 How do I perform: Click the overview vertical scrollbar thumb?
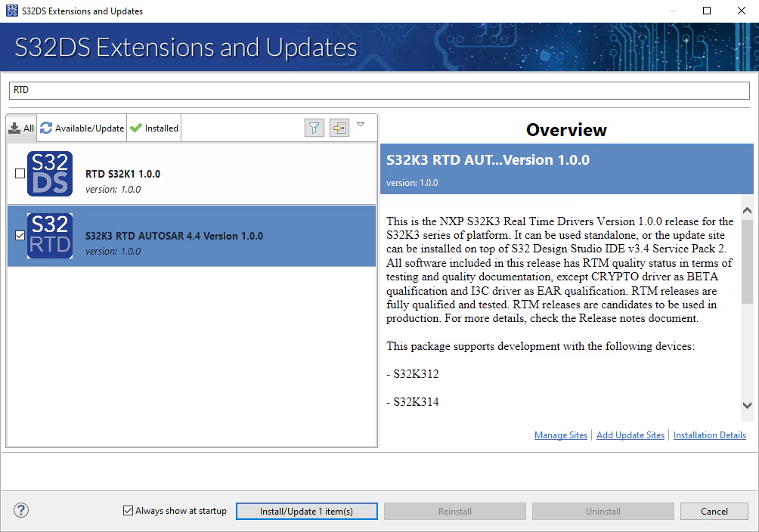point(747,261)
